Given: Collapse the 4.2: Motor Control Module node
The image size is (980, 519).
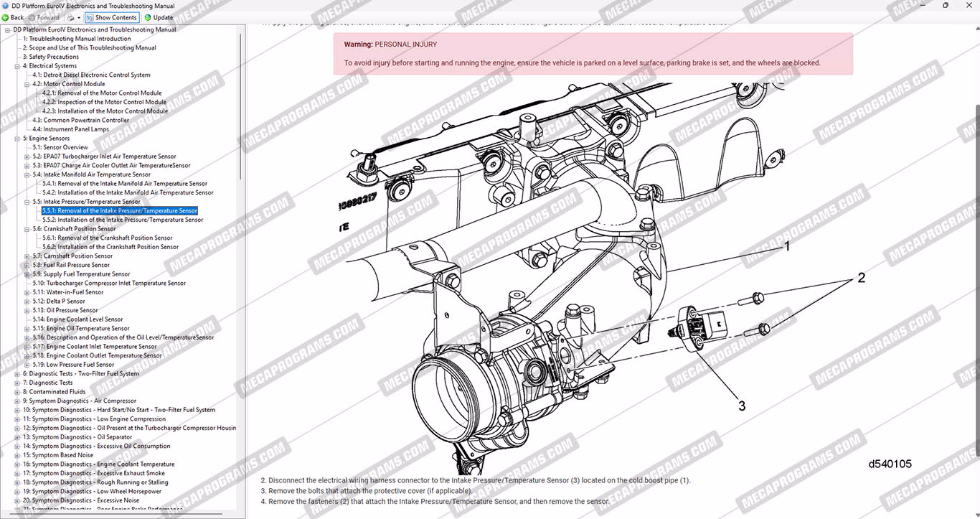Looking at the screenshot, I should click(27, 84).
